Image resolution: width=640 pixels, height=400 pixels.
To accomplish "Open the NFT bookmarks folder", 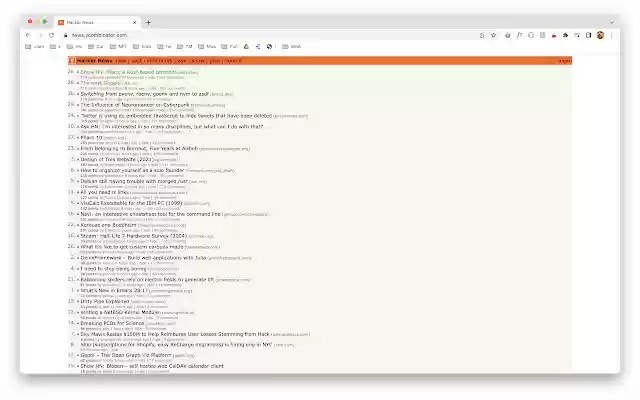I will click(118, 47).
